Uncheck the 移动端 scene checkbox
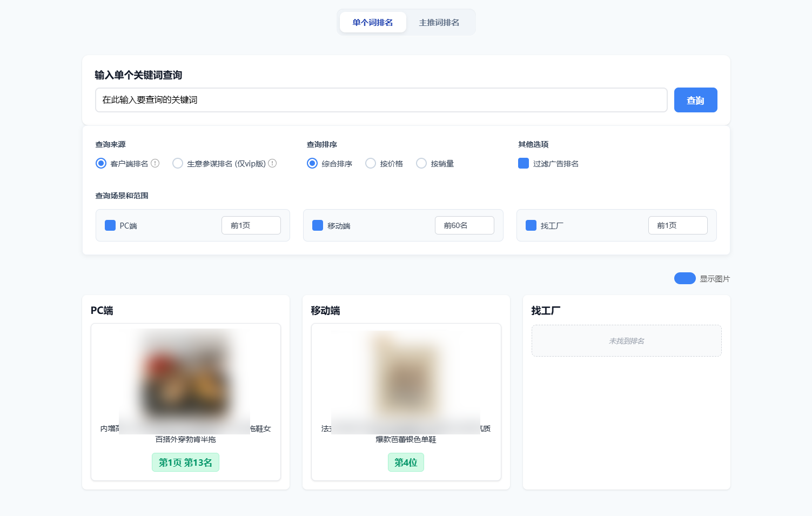The width and height of the screenshot is (812, 516). click(318, 225)
